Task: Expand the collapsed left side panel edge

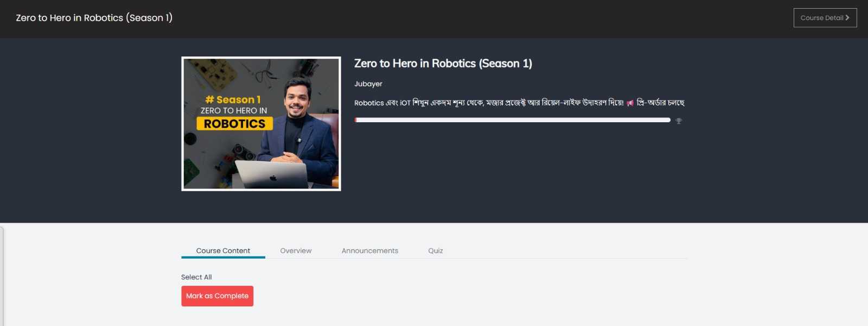Action: [2, 277]
